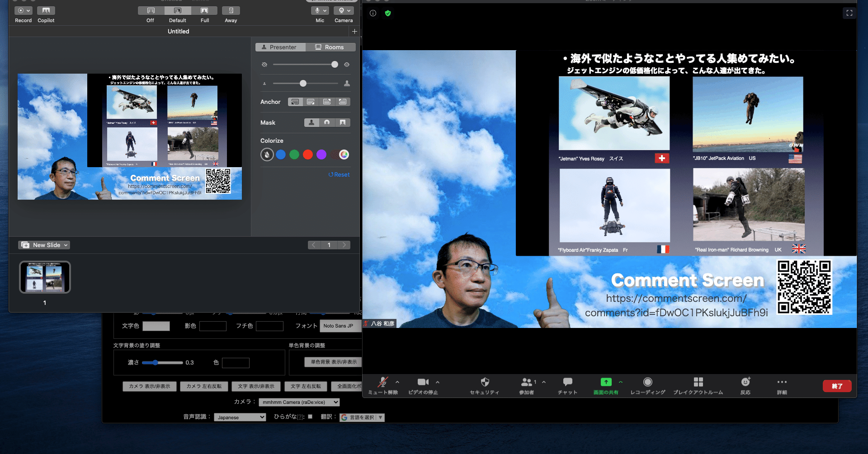Viewport: 868px width, 454px height.
Task: Open the カメラ mmhmm Camera dropdown
Action: pos(299,402)
